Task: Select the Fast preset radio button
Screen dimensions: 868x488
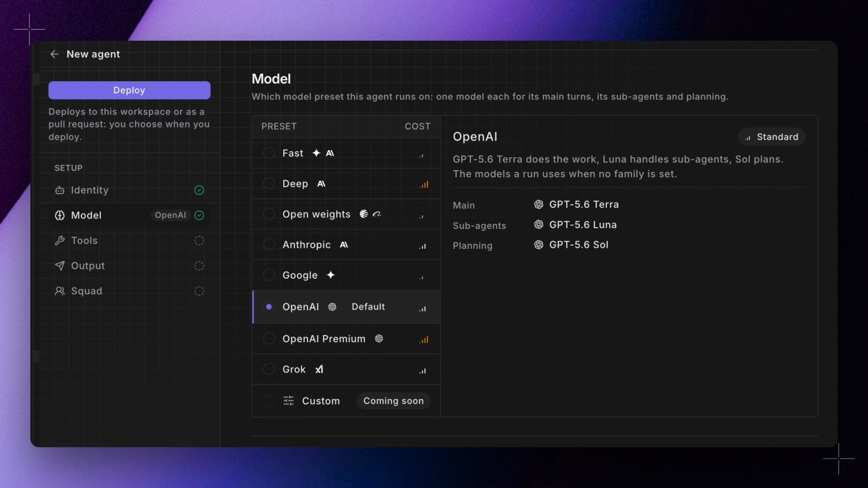Action: click(269, 153)
